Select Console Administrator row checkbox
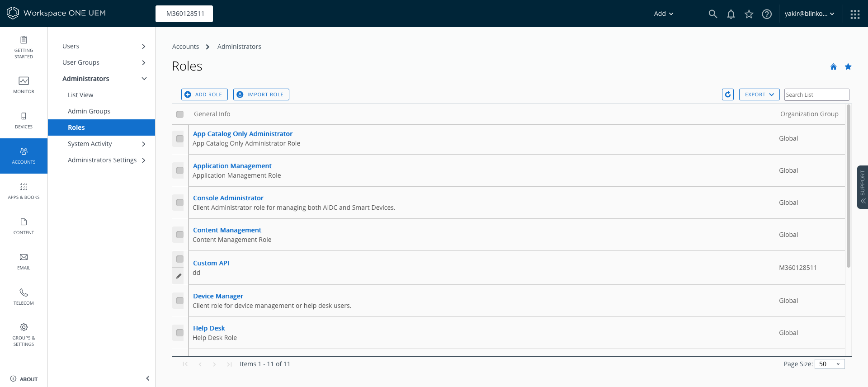Screen dimensions: 868x387 pyautogui.click(x=180, y=203)
